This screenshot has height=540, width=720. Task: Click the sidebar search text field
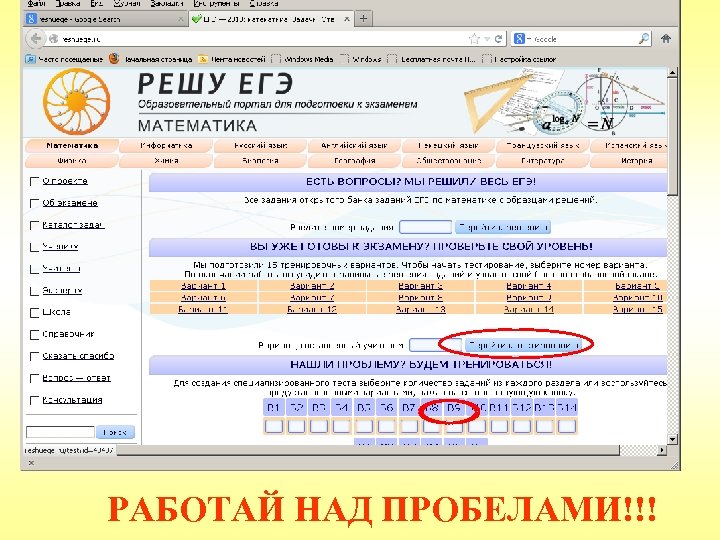60,432
